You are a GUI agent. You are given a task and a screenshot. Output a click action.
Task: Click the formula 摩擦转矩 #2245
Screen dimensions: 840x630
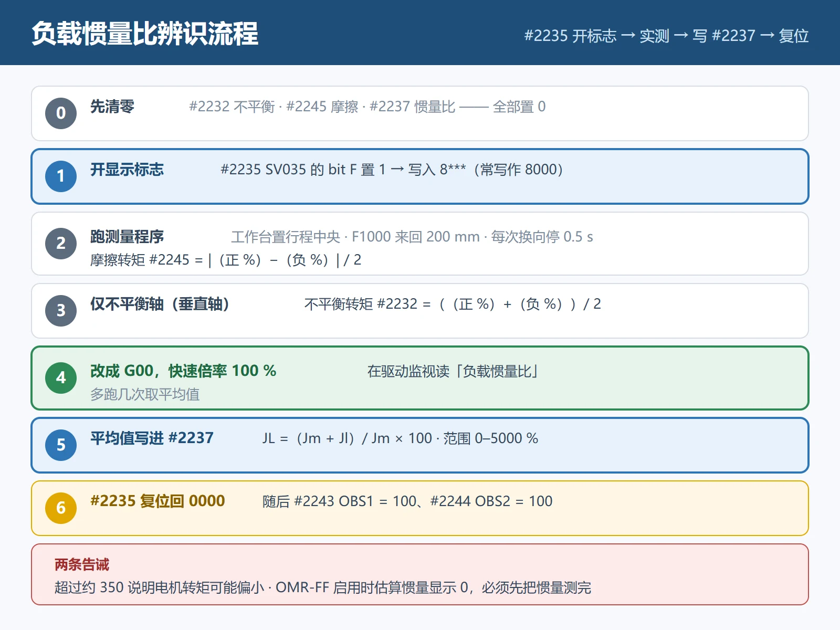[x=226, y=260]
